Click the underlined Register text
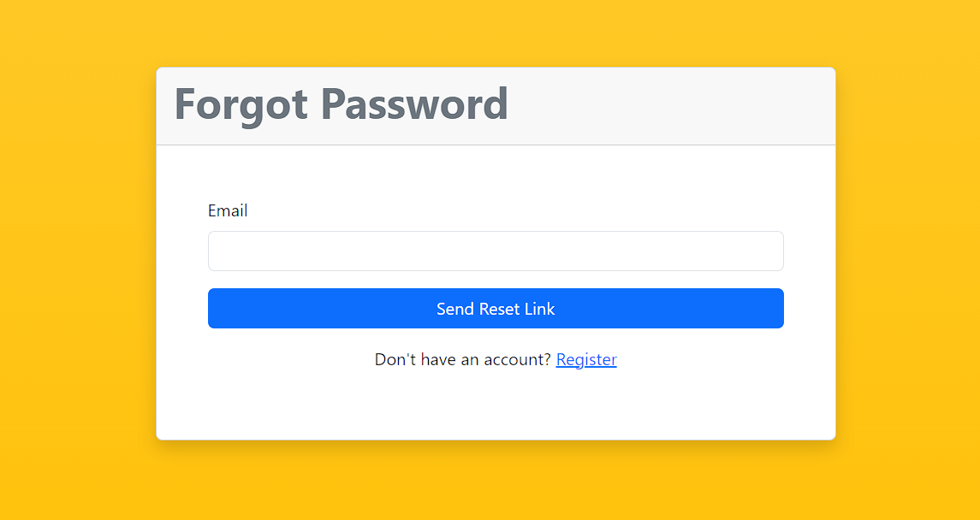This screenshot has height=520, width=980. [x=586, y=359]
